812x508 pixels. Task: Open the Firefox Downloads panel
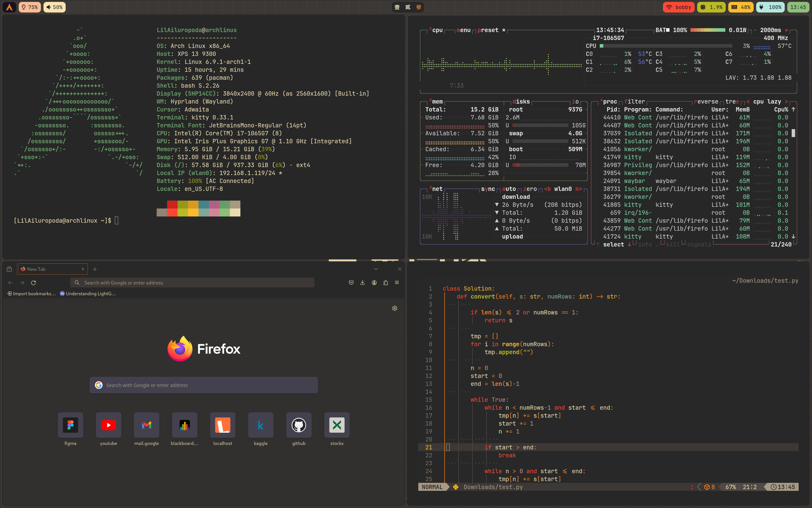[362, 283]
